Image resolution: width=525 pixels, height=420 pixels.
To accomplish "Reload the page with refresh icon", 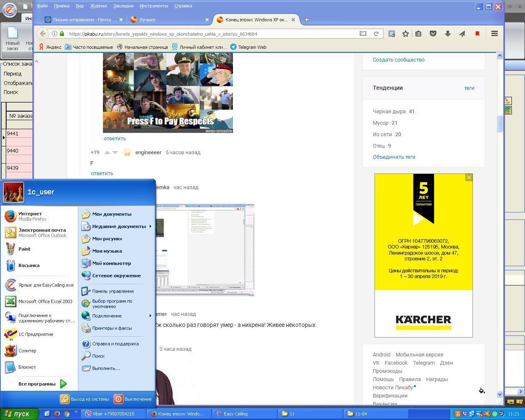I will pyautogui.click(x=376, y=34).
